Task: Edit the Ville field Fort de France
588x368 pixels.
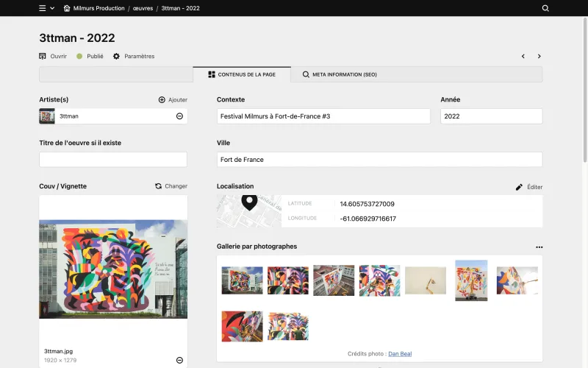Action: point(379,159)
